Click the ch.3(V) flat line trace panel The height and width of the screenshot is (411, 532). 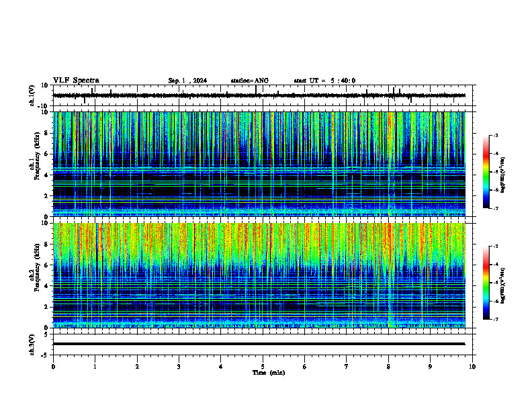(x=264, y=345)
